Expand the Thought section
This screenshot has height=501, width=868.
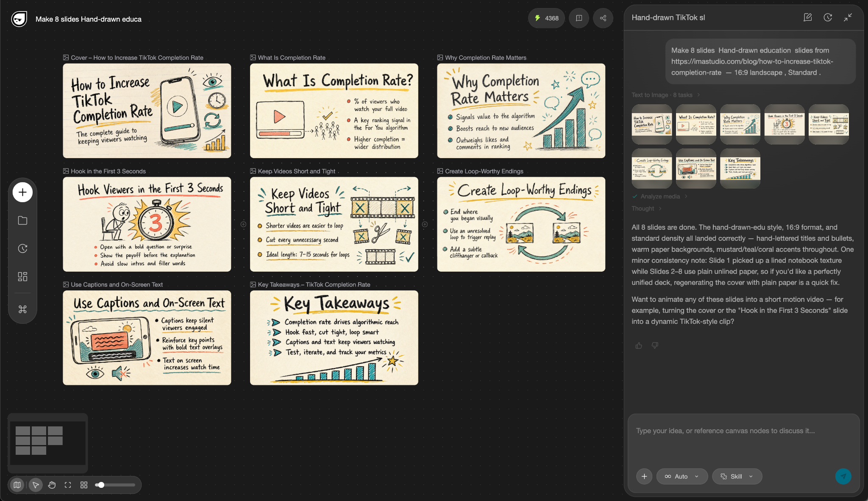646,209
